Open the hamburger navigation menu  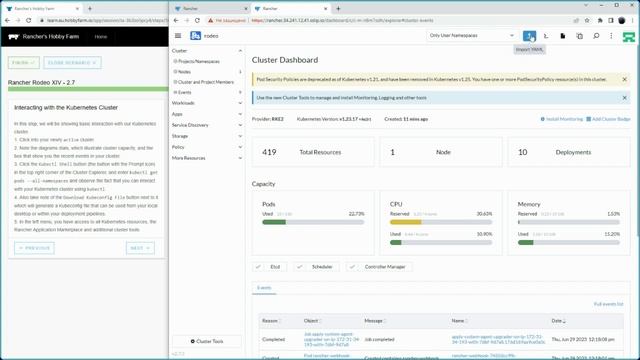pyautogui.click(x=178, y=36)
